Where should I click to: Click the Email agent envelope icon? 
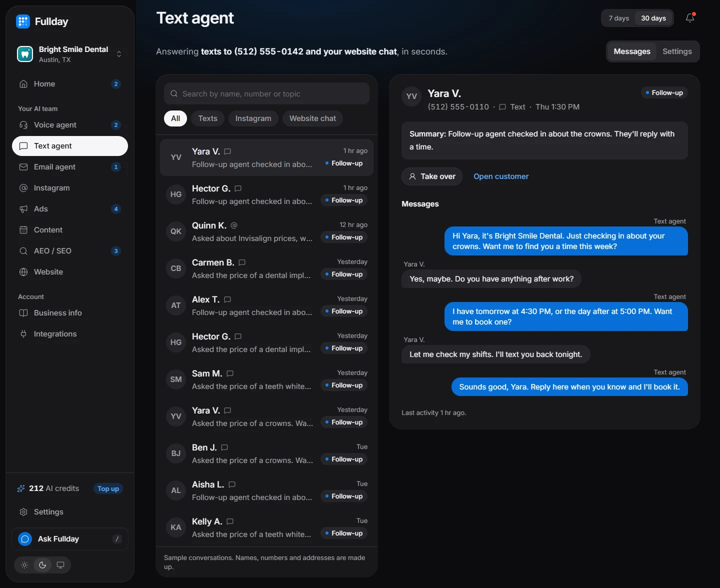[x=23, y=167]
